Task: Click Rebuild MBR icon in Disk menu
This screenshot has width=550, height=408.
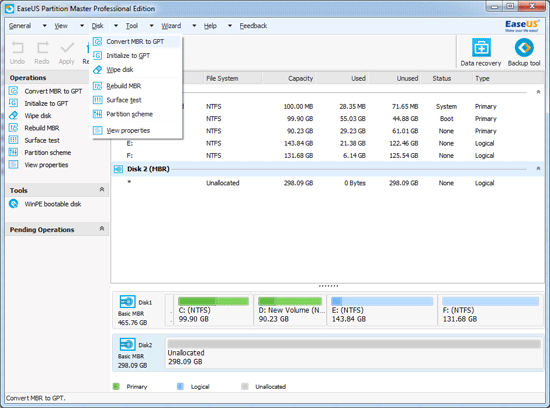Action: tap(98, 86)
